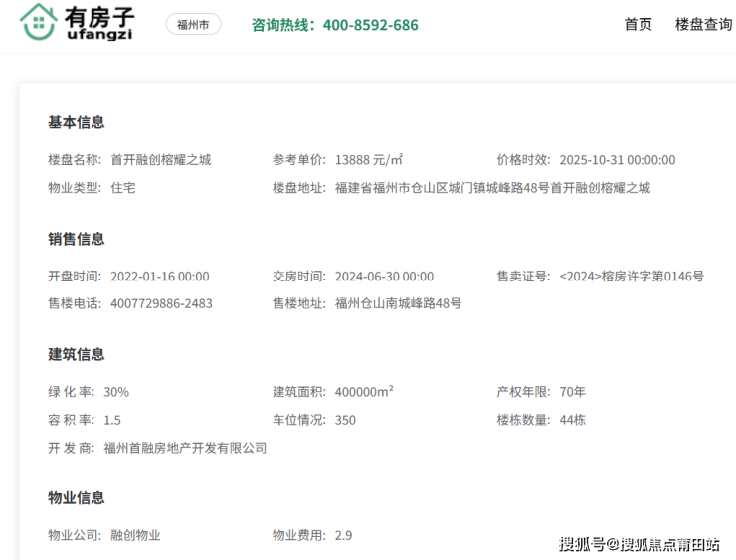Select the property name 首开融创榕耀之城
Screen dimensions: 736x560
pyautogui.click(x=160, y=160)
